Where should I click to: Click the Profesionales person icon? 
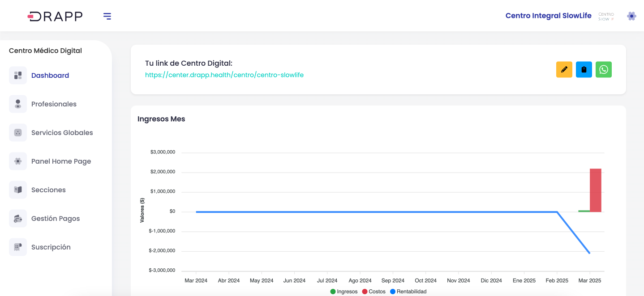tap(18, 104)
